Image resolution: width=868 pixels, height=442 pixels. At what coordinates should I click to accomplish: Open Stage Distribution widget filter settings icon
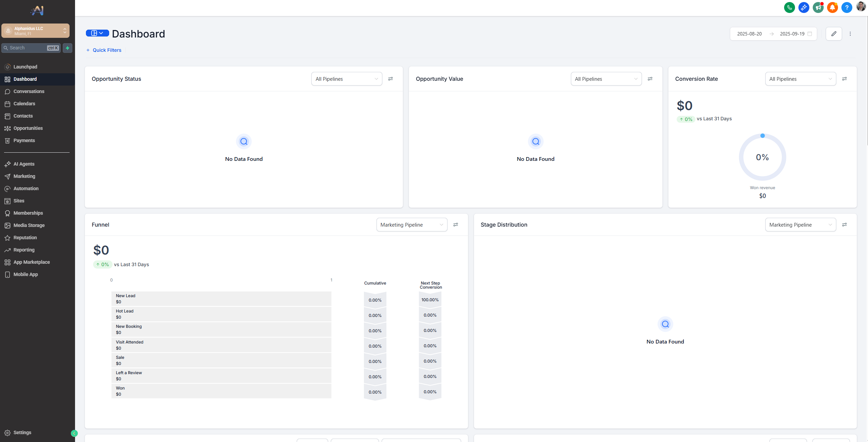[x=844, y=225]
